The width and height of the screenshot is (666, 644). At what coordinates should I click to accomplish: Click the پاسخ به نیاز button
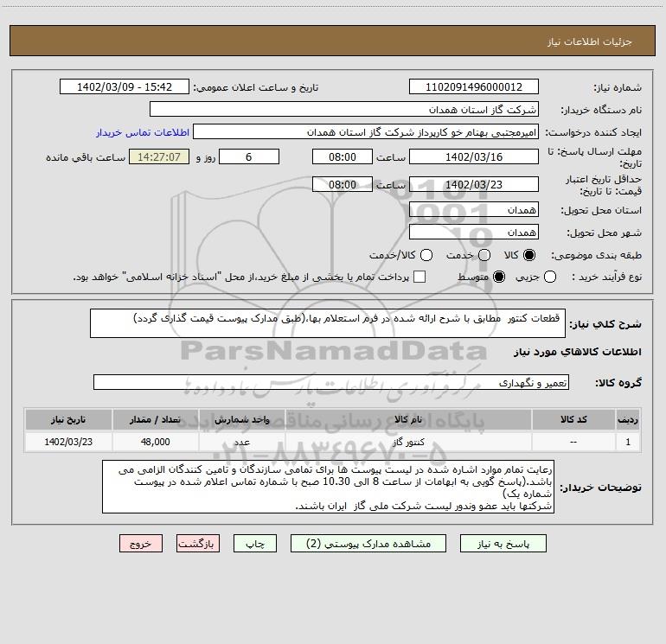point(503,544)
